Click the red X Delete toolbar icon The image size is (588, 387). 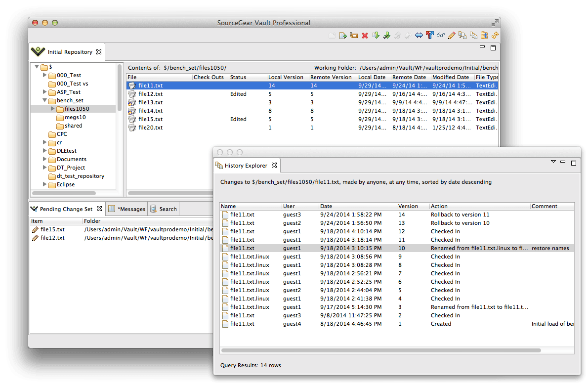365,36
